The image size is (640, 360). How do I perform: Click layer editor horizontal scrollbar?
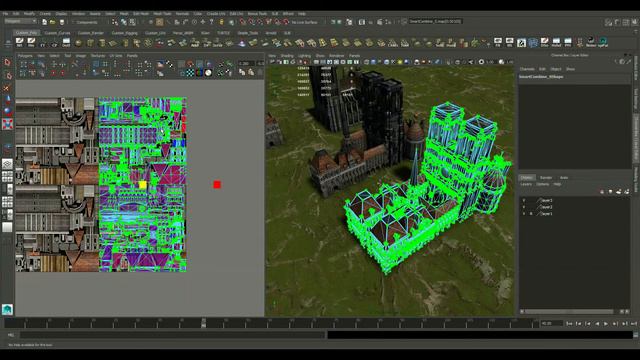click(569, 311)
